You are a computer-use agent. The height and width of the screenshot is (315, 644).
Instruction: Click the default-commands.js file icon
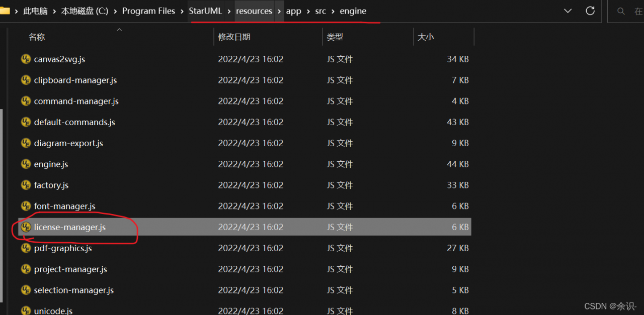tap(26, 122)
